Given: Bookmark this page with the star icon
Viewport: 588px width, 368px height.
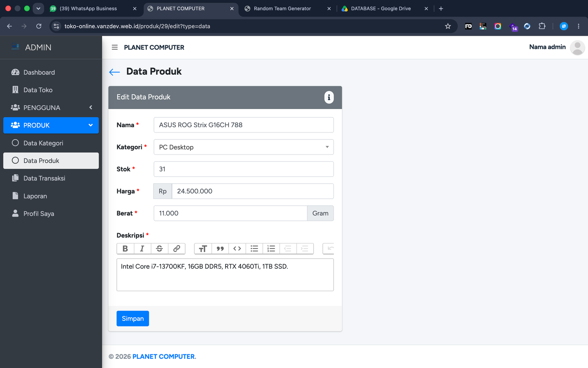Looking at the screenshot, I should pos(448,26).
